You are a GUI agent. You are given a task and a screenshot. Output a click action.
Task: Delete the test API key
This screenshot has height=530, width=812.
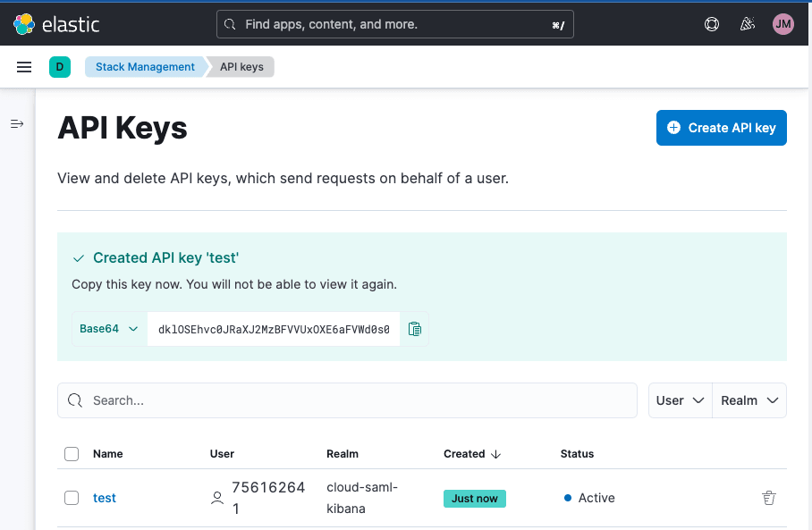pos(768,498)
